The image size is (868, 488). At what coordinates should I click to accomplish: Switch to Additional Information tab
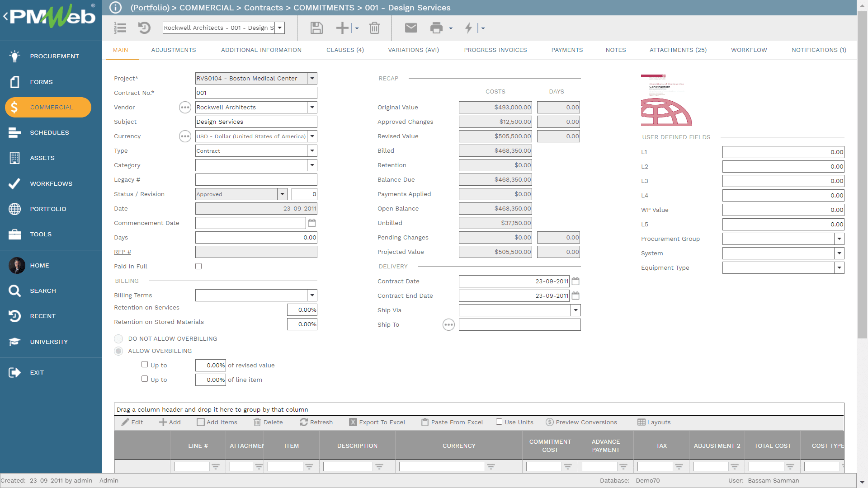click(x=261, y=50)
